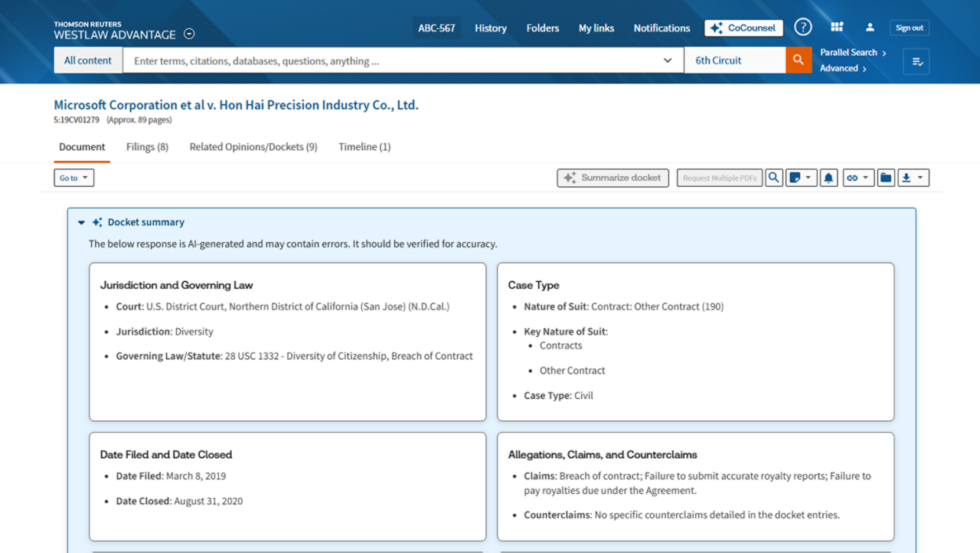Switch to the Filings (8) tab
Viewport: 980px width, 553px height.
coord(147,147)
